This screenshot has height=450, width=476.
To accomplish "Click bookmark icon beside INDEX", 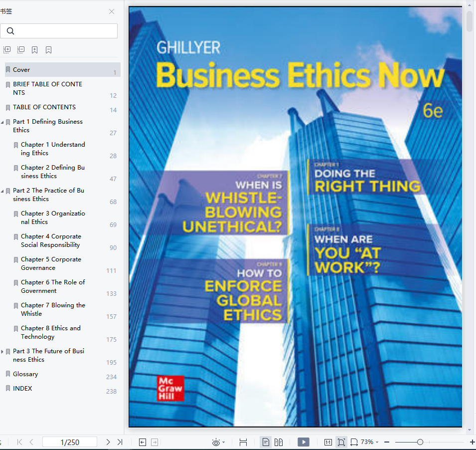I will [8, 388].
